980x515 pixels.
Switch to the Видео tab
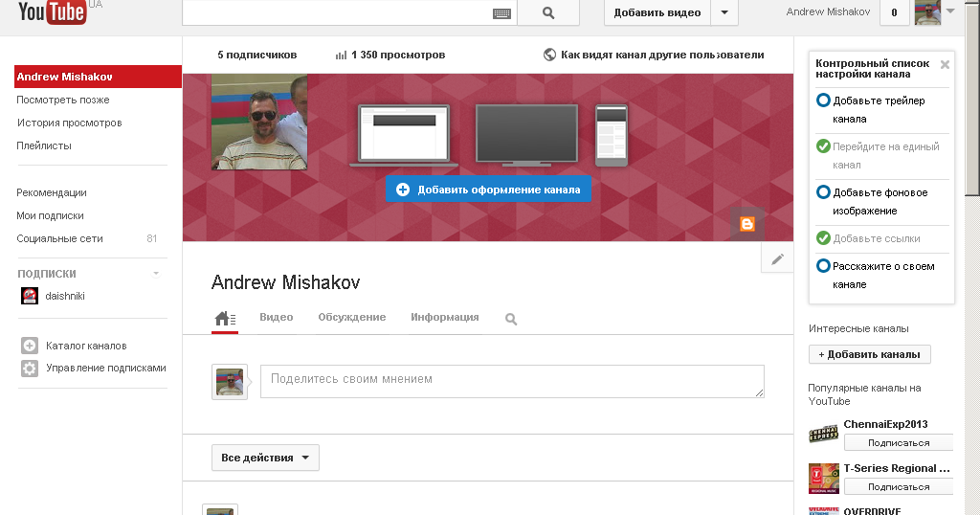tap(277, 318)
